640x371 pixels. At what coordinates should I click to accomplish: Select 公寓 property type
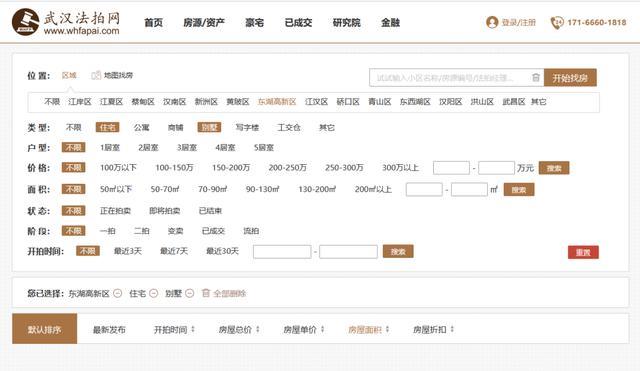click(142, 127)
